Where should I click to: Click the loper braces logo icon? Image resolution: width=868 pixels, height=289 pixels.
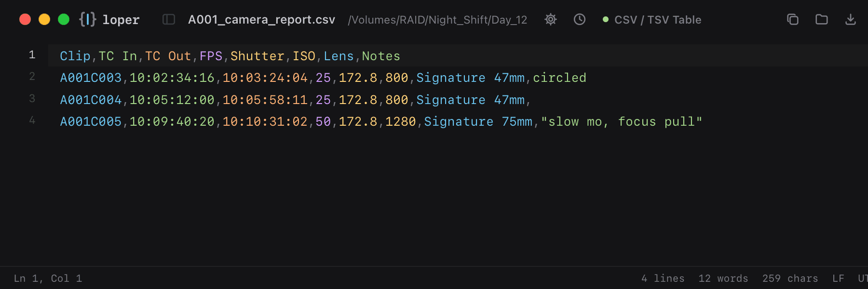click(x=88, y=19)
